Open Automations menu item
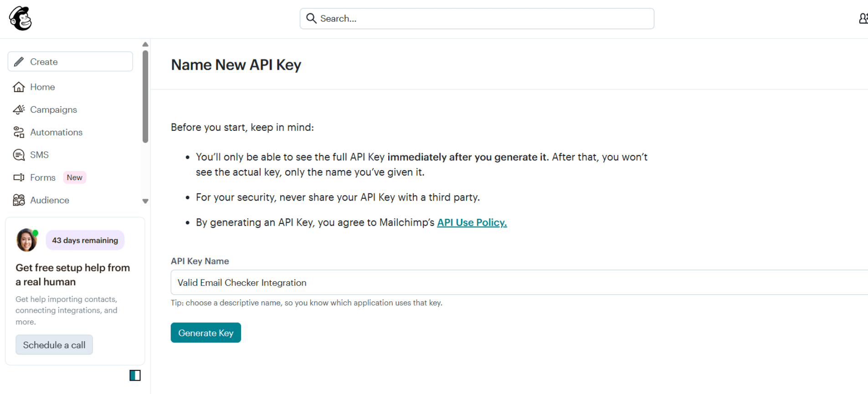 tap(56, 132)
